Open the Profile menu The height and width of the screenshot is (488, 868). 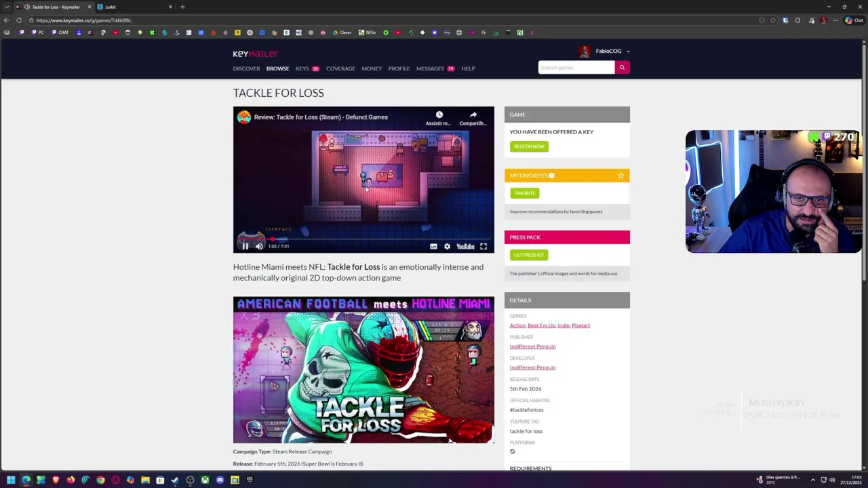point(399,68)
